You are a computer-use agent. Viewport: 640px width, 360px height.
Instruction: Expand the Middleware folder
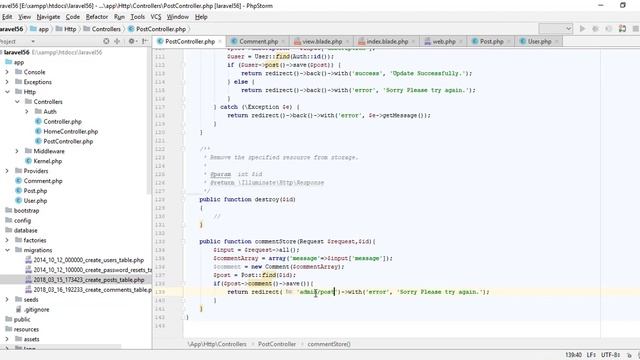click(x=17, y=151)
